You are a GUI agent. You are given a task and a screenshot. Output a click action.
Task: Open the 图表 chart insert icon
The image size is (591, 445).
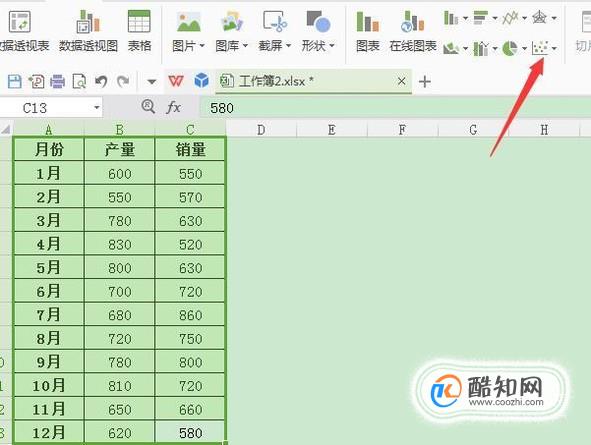coord(367,21)
